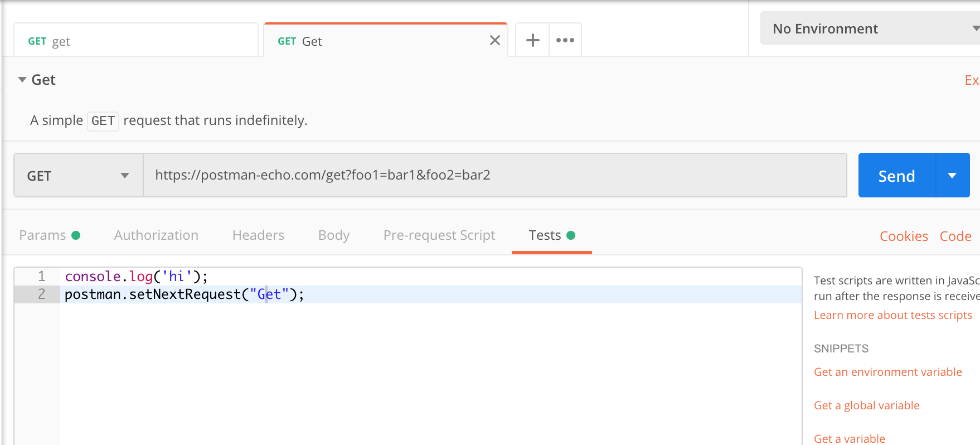Click the Get request title
The width and height of the screenshot is (980, 445).
pos(43,80)
